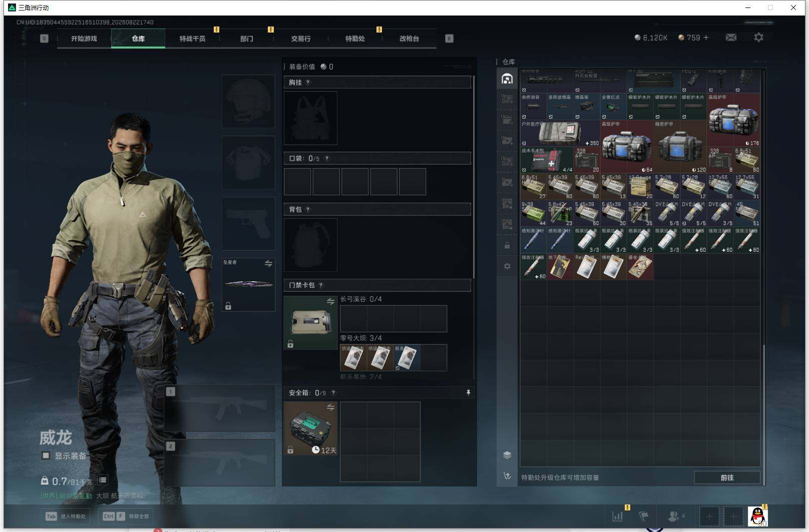Open the 胸挂 help question mark
Screen dimensions: 809x532
point(307,82)
